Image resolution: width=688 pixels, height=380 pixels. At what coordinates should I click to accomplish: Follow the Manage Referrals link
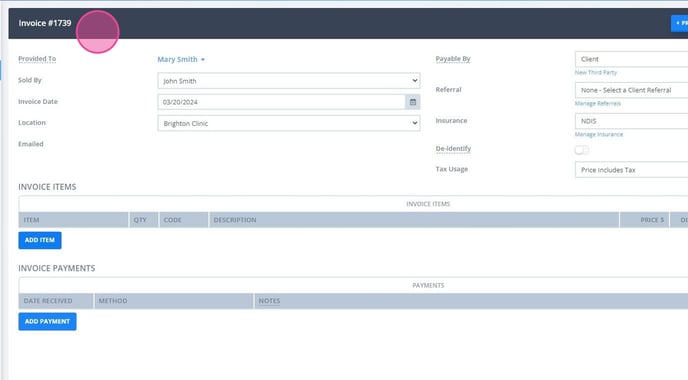(x=598, y=104)
